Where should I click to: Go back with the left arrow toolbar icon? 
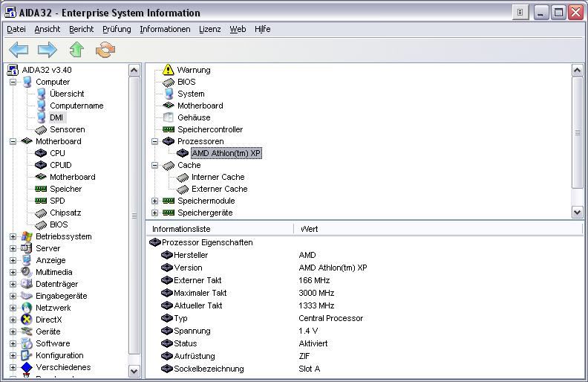pos(19,50)
